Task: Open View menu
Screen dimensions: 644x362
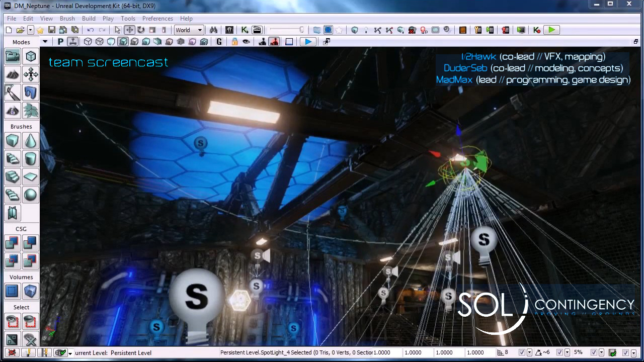Action: pos(46,19)
